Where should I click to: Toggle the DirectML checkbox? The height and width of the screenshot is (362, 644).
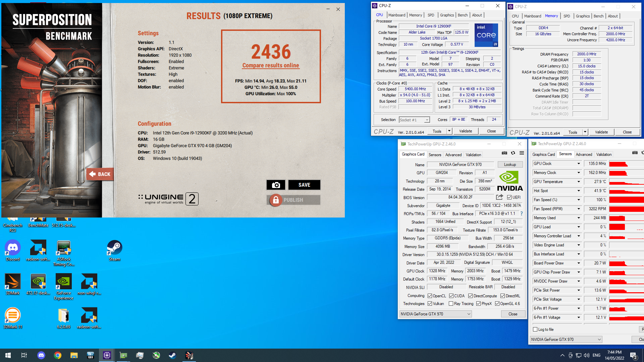click(x=503, y=296)
